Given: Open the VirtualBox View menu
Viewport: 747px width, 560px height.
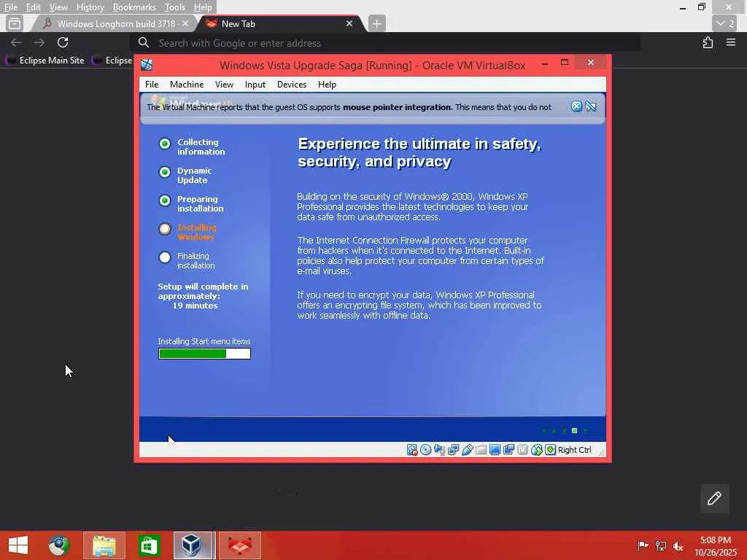Looking at the screenshot, I should tap(224, 85).
